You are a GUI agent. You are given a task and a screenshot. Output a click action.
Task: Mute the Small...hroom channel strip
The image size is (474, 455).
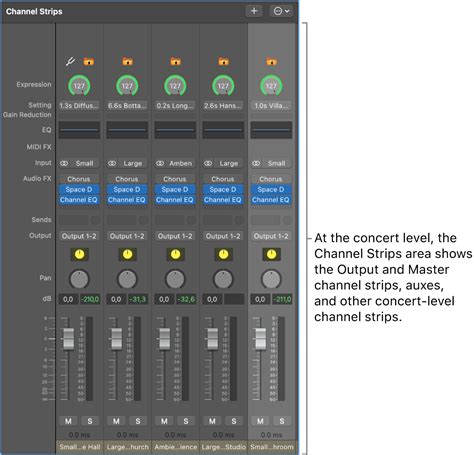tap(260, 421)
